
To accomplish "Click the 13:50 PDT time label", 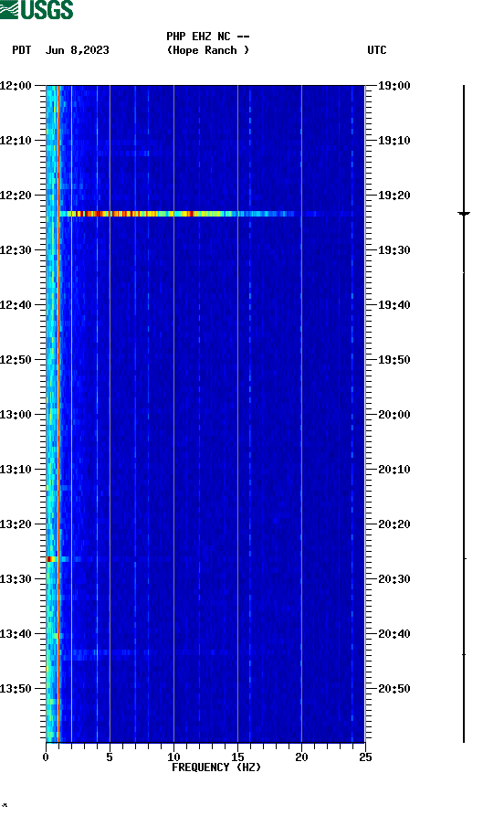I will (x=16, y=689).
